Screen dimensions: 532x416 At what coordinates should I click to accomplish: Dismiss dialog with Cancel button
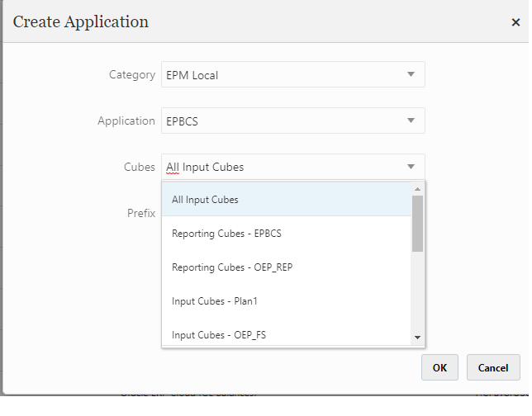tap(493, 367)
